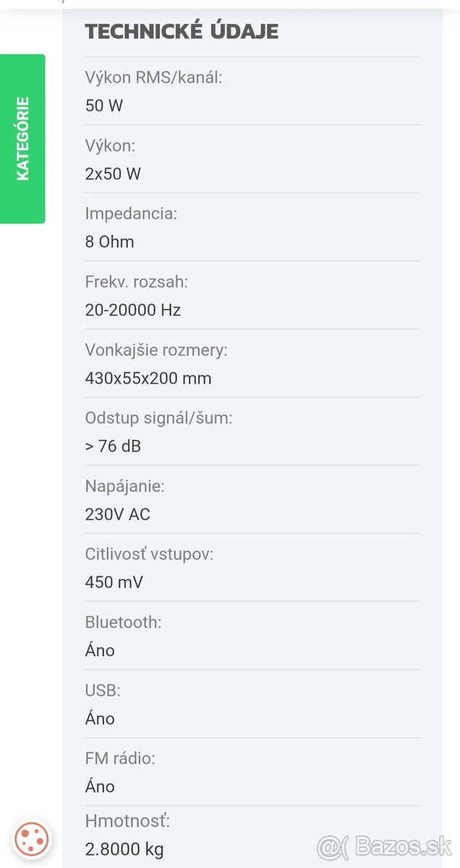Select the Bluetooth specification row
The width and height of the screenshot is (460, 868).
(123, 622)
